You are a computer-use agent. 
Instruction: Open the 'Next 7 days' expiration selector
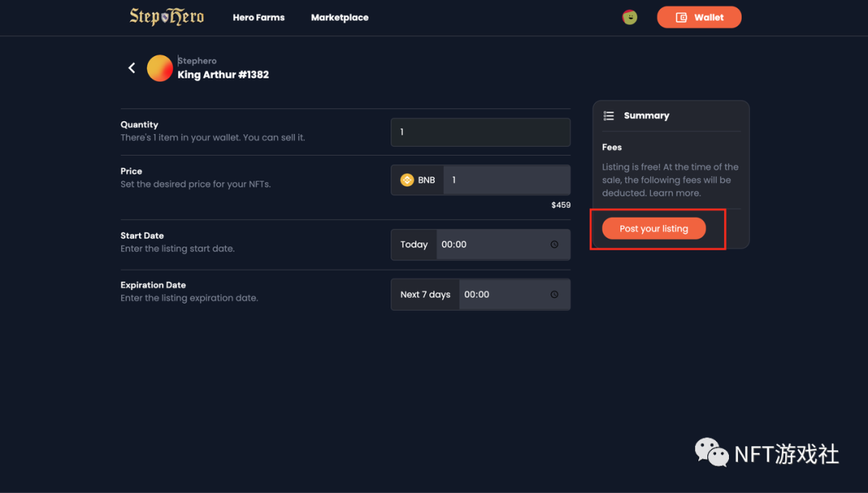pyautogui.click(x=425, y=295)
